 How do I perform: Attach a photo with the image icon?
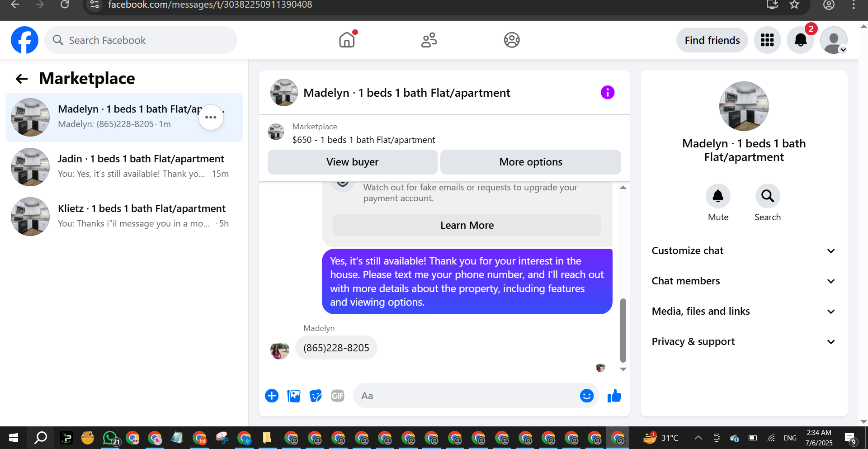click(x=294, y=396)
